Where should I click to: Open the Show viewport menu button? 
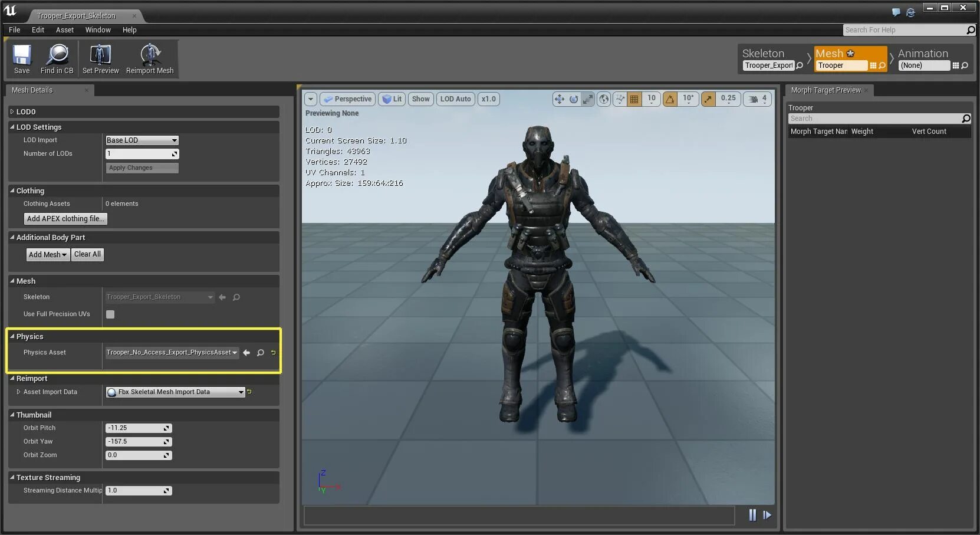click(x=421, y=99)
